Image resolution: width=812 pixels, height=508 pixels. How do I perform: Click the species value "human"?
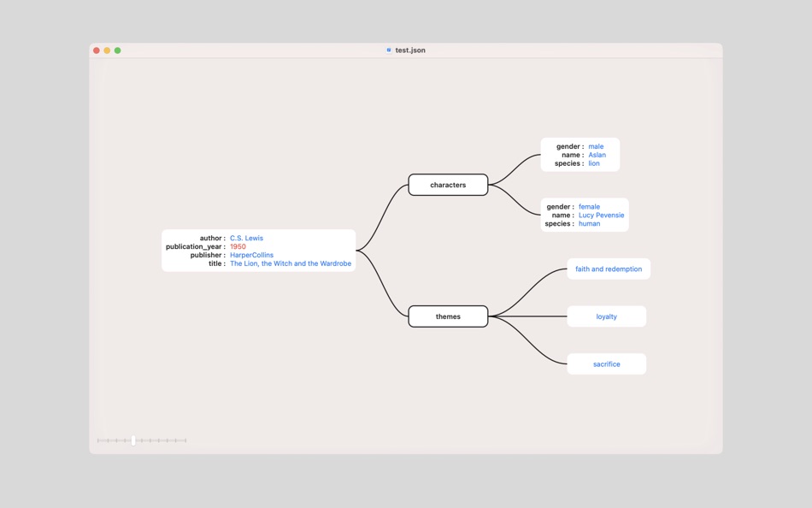[x=589, y=224]
